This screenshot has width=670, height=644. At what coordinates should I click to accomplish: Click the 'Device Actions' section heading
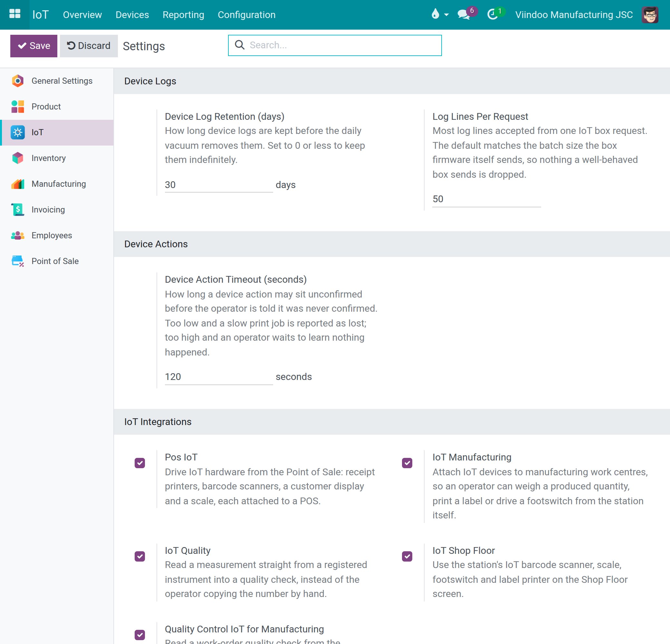pos(156,244)
